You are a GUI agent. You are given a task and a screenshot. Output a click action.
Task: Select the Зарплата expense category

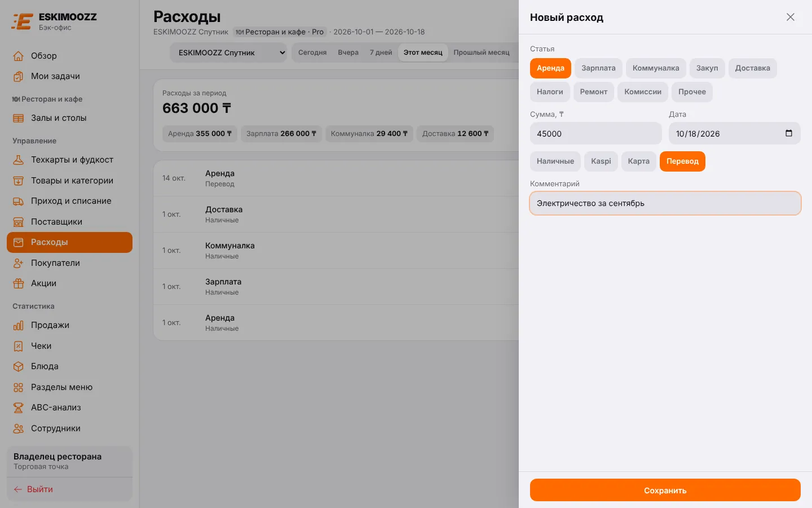(x=598, y=68)
